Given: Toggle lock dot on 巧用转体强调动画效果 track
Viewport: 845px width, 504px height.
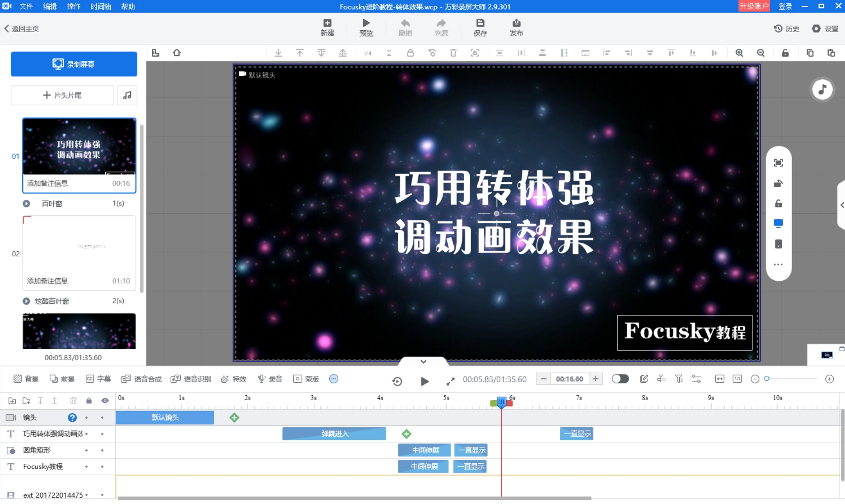Looking at the screenshot, I should (86, 434).
